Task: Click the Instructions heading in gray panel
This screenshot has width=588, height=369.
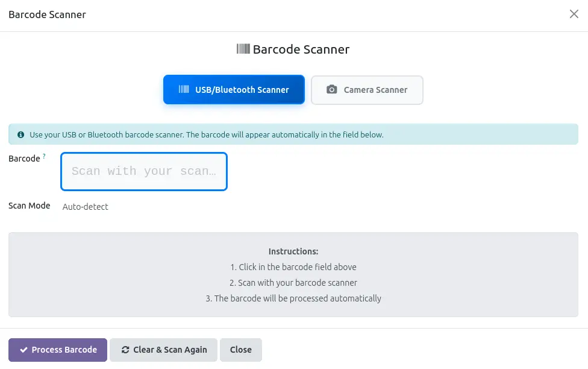Action: pyautogui.click(x=293, y=251)
